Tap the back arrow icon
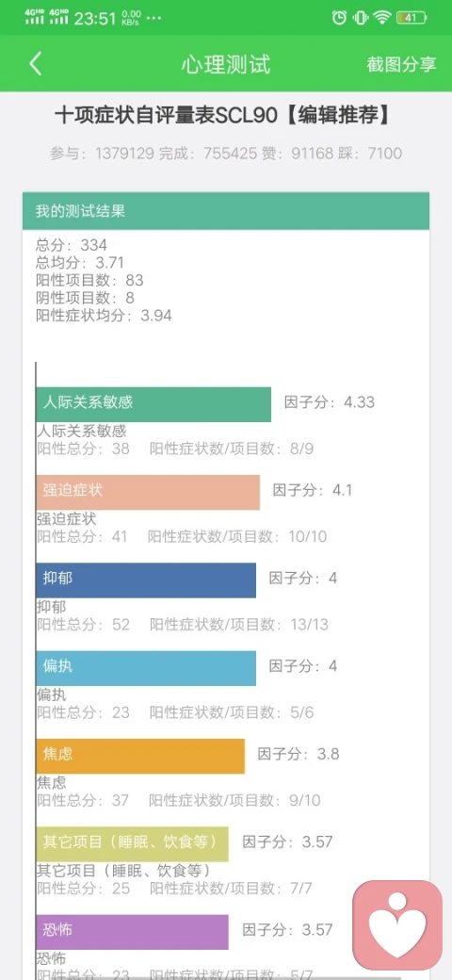Screen dimensions: 452x980 tap(36, 64)
